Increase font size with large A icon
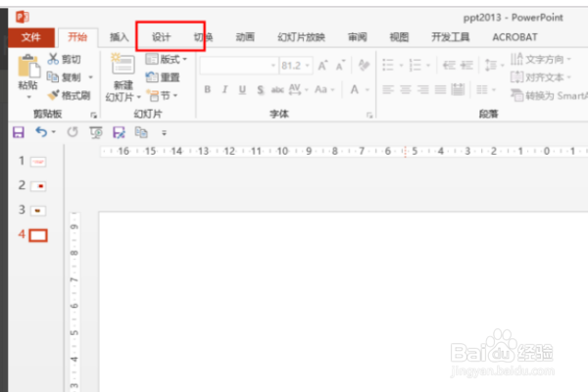Image resolution: width=588 pixels, height=392 pixels. coord(322,66)
